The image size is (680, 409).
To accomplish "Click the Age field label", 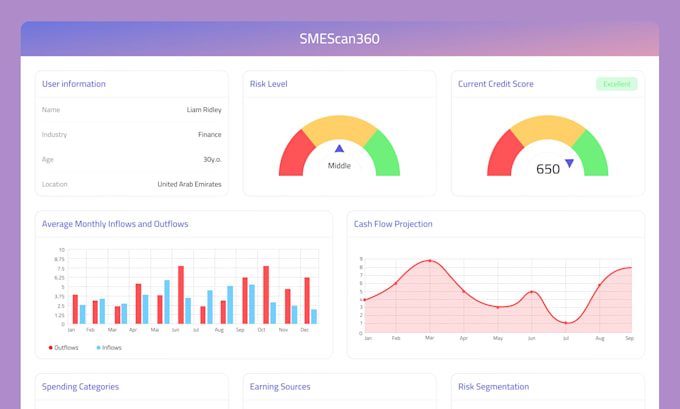I will (x=48, y=159).
